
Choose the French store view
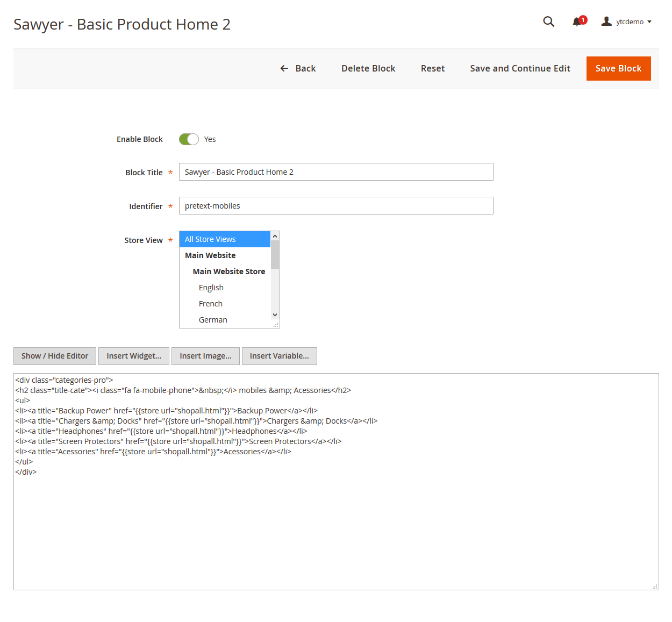point(211,304)
